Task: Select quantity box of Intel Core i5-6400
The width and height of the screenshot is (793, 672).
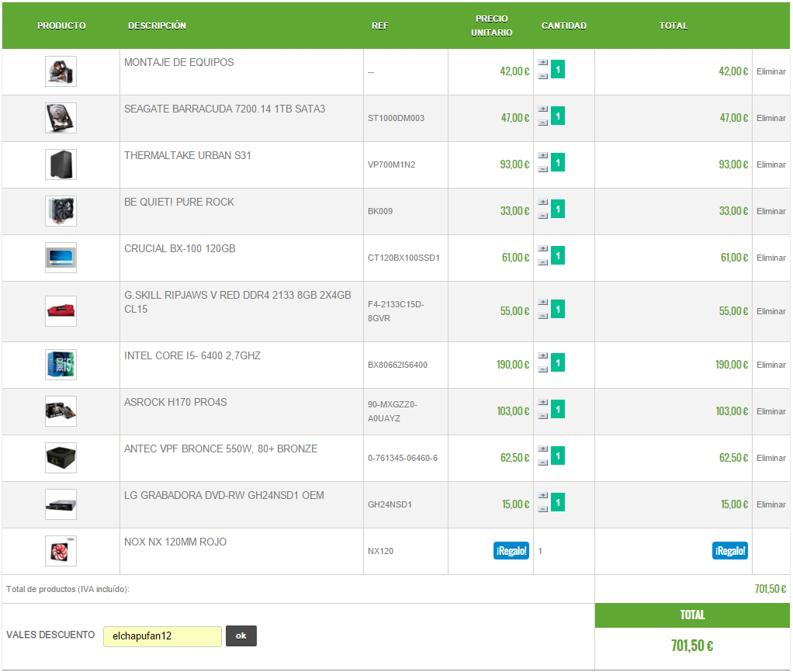Action: coord(558,362)
